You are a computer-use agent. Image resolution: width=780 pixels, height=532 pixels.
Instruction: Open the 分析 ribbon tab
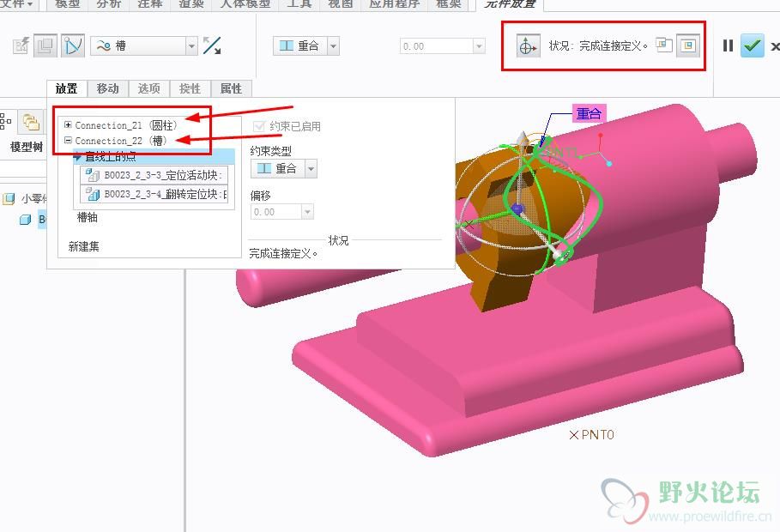pos(109,4)
